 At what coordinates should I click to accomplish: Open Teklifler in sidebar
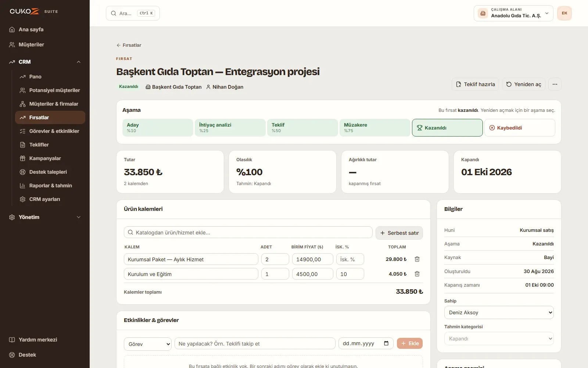[x=50, y=145]
